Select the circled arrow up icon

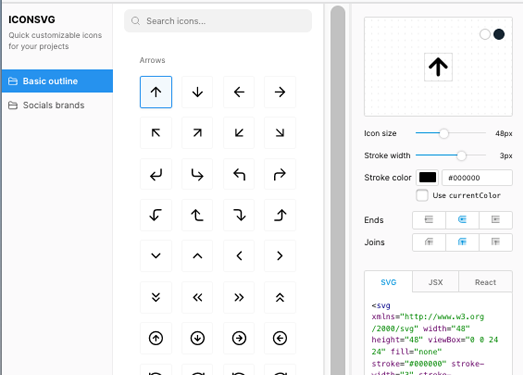(156, 338)
